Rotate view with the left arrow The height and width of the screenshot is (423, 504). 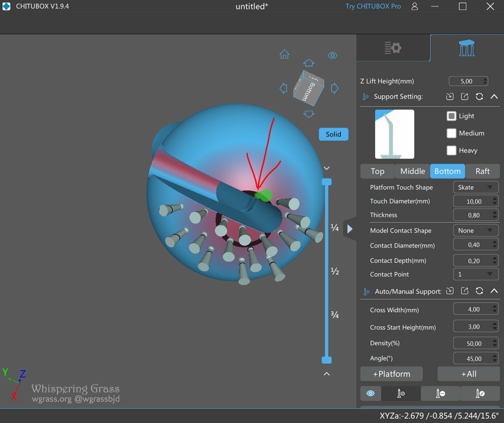tap(283, 88)
